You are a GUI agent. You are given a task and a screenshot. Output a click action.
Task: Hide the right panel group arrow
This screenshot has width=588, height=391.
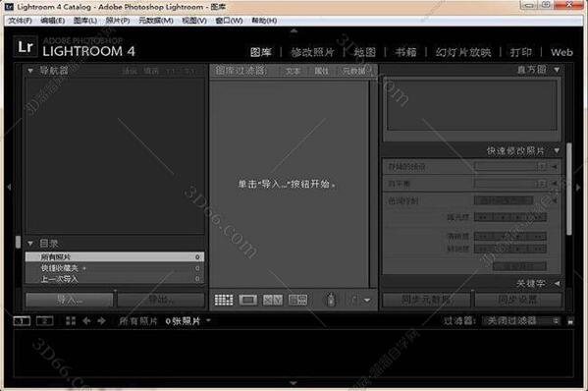(578, 187)
